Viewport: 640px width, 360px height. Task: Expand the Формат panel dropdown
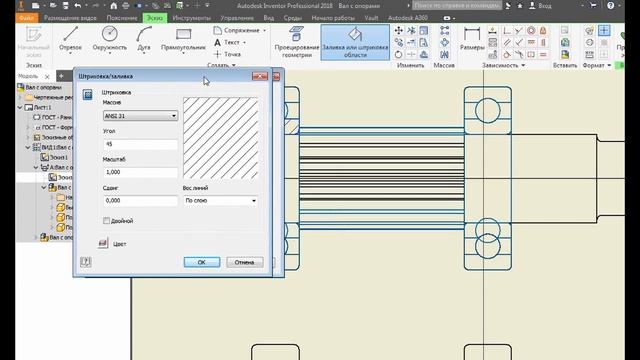pos(609,65)
